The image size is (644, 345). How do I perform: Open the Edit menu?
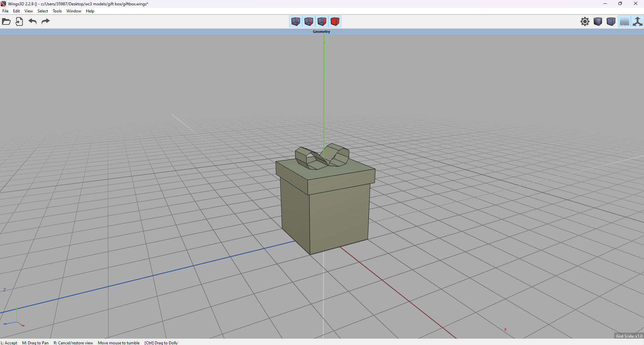pos(16,11)
